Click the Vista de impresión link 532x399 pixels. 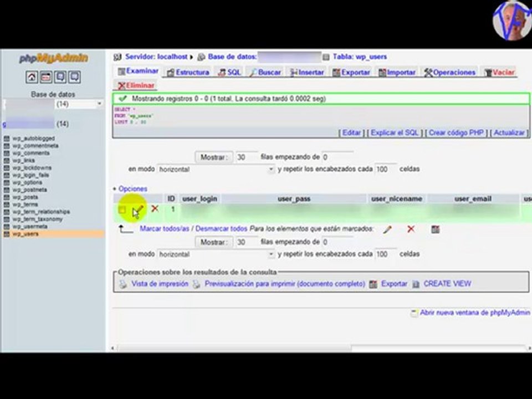pyautogui.click(x=160, y=284)
